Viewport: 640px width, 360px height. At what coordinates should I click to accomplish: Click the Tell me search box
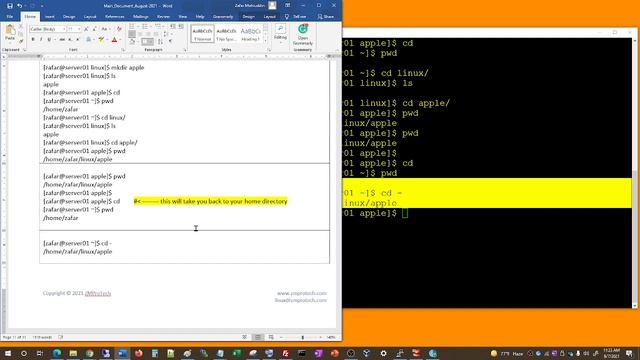point(296,17)
